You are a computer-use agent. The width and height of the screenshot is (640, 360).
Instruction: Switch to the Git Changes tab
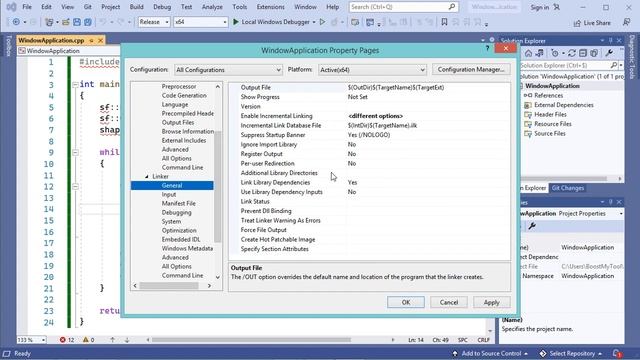point(567,188)
